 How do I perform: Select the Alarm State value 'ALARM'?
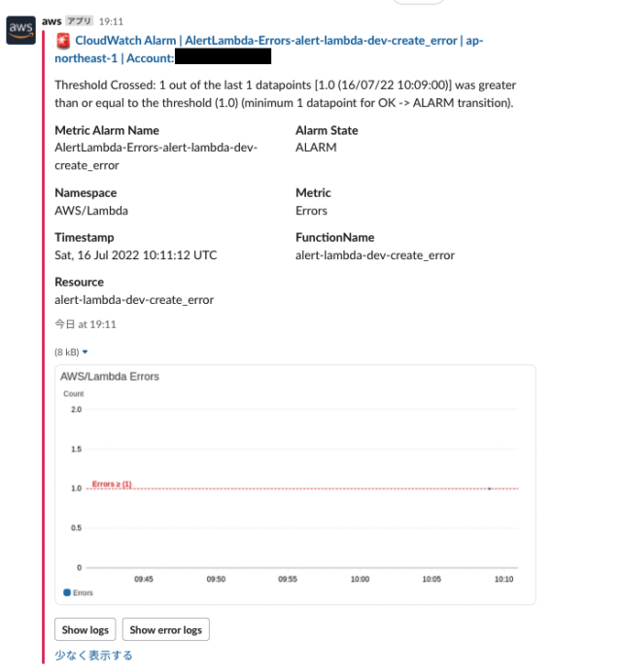click(316, 148)
